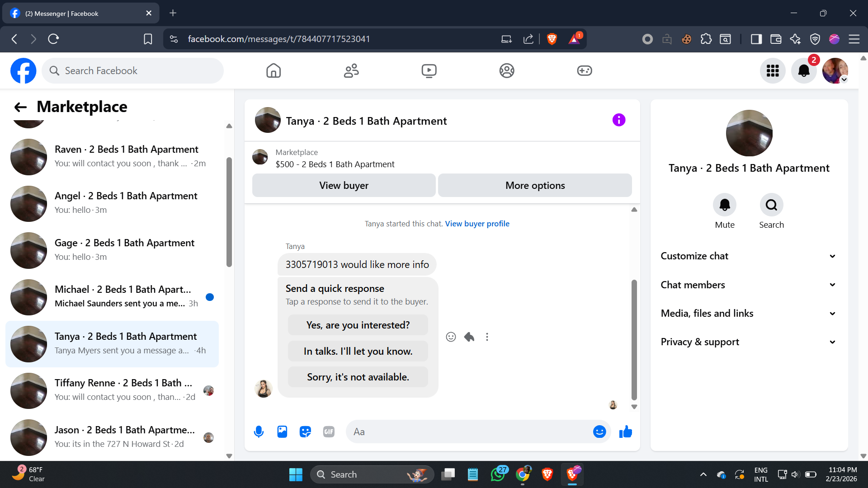Click the View buyer button
Viewport: 868px width, 488px height.
344,186
